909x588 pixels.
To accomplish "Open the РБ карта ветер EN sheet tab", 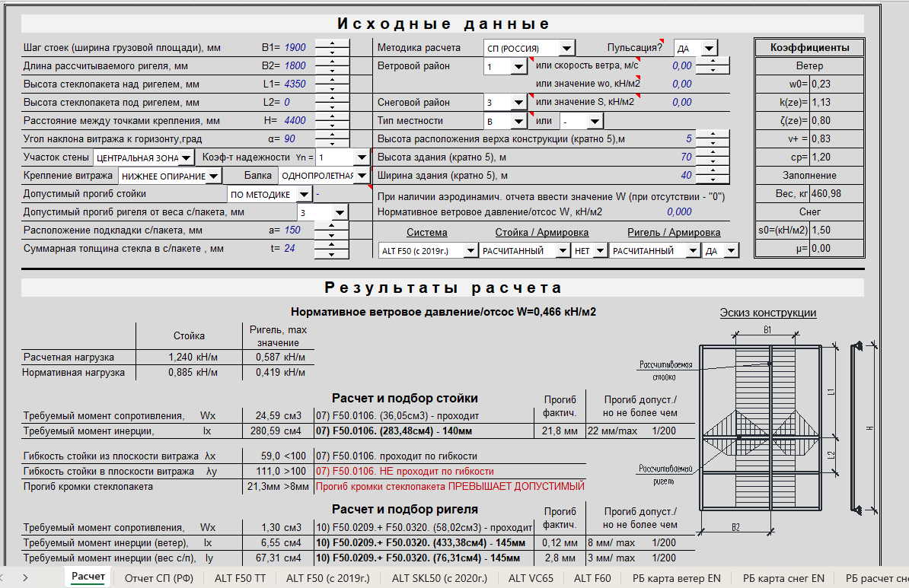I will (x=677, y=577).
